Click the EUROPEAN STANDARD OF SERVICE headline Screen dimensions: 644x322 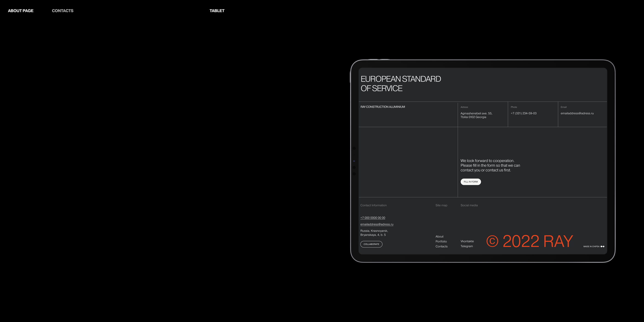(x=401, y=83)
